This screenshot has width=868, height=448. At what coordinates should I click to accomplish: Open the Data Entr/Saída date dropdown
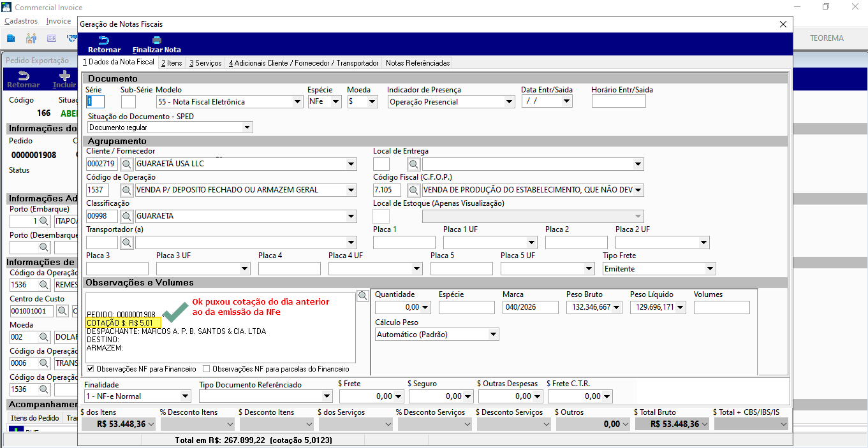tap(567, 101)
